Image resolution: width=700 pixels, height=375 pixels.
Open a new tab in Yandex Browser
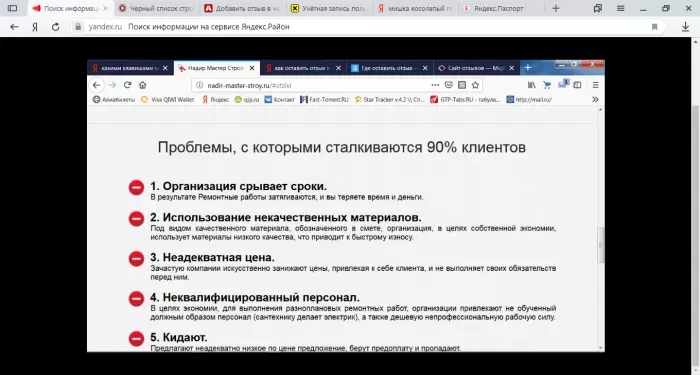tap(555, 8)
